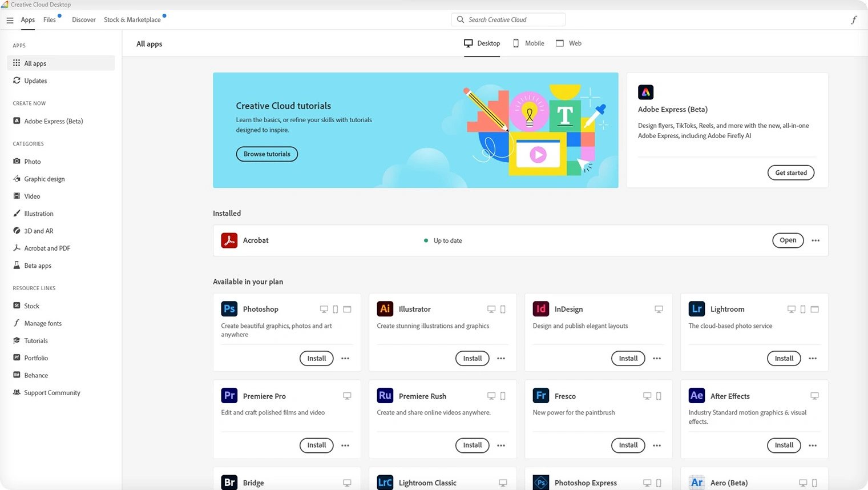Switch to the Web tab
The height and width of the screenshot is (490, 868).
pyautogui.click(x=569, y=43)
